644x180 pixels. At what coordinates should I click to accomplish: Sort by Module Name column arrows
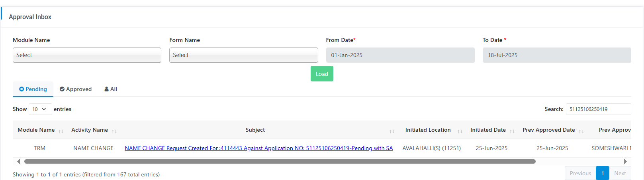pyautogui.click(x=61, y=131)
